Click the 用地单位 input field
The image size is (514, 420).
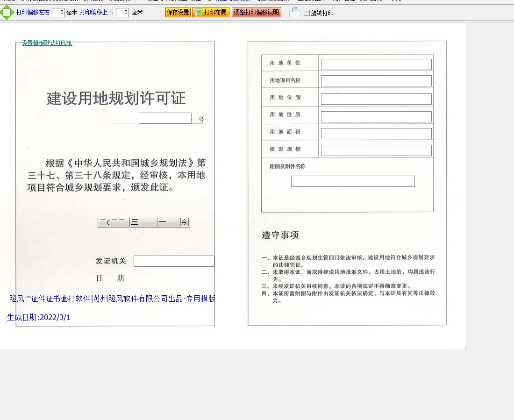tap(376, 64)
